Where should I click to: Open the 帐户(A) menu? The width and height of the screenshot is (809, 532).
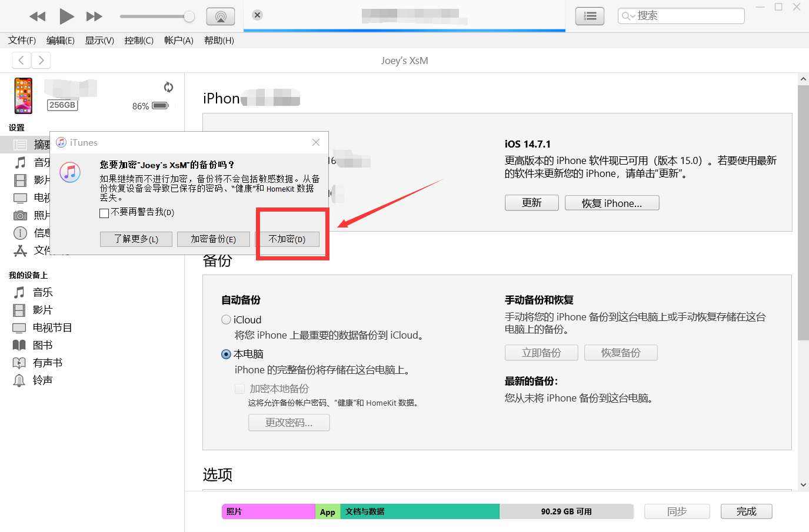(179, 41)
